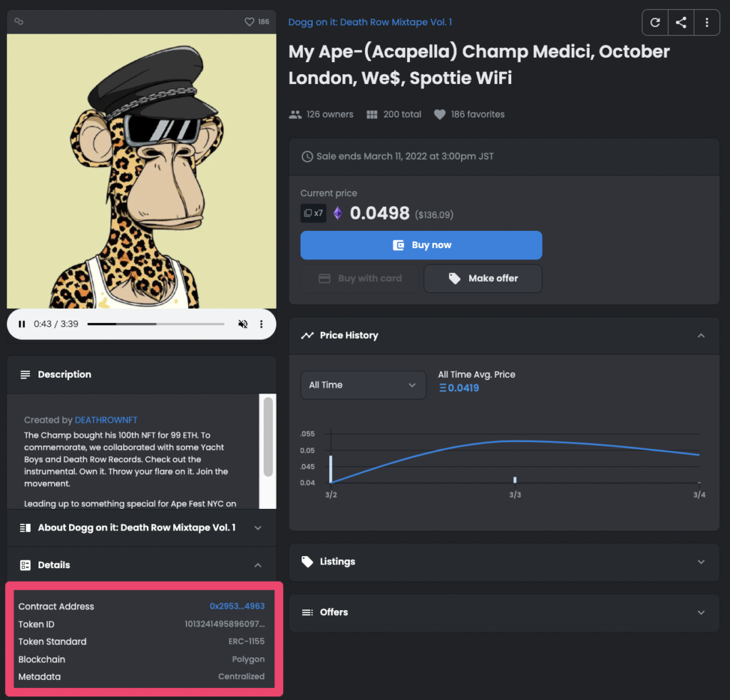The height and width of the screenshot is (700, 730).
Task: Open the All Time range dropdown
Action: [x=363, y=385]
